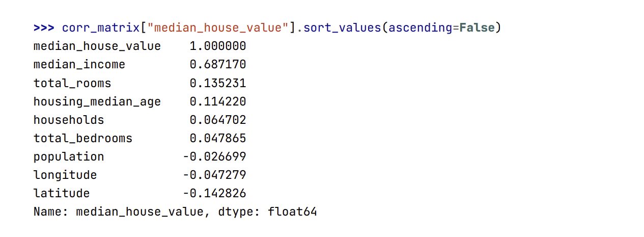Image resolution: width=644 pixels, height=237 pixels.
Task: Click the 0.047865 total_bedrooms value
Action: pos(218,138)
